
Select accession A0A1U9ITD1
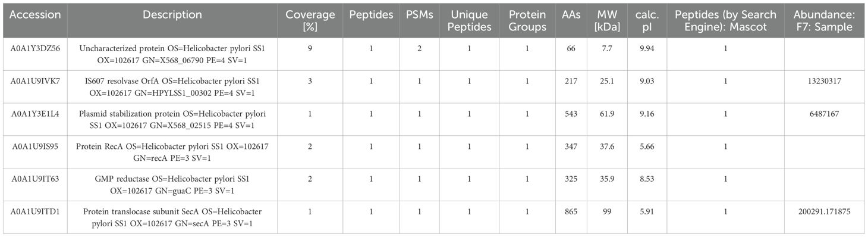point(32,212)
